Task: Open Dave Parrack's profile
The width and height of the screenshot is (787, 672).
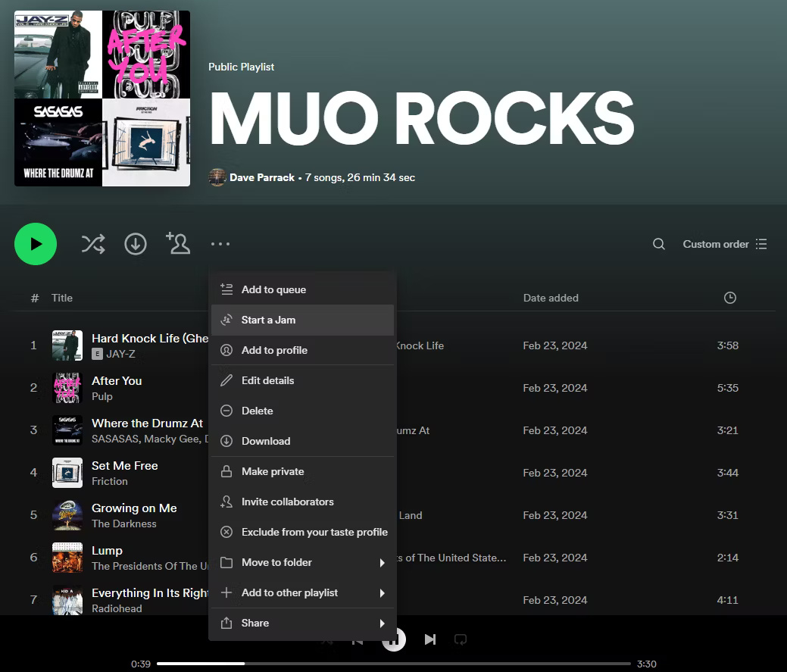Action: tap(262, 177)
